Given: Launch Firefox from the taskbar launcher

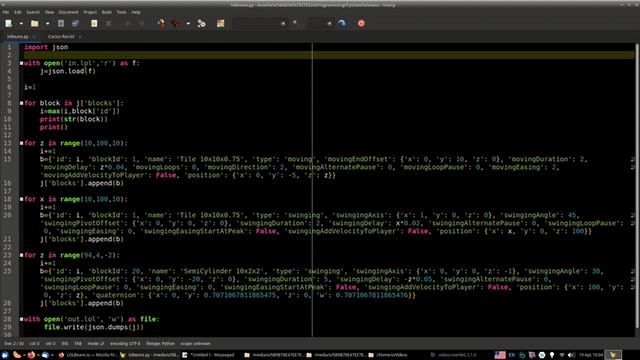Looking at the screenshot, I should tap(31, 355).
